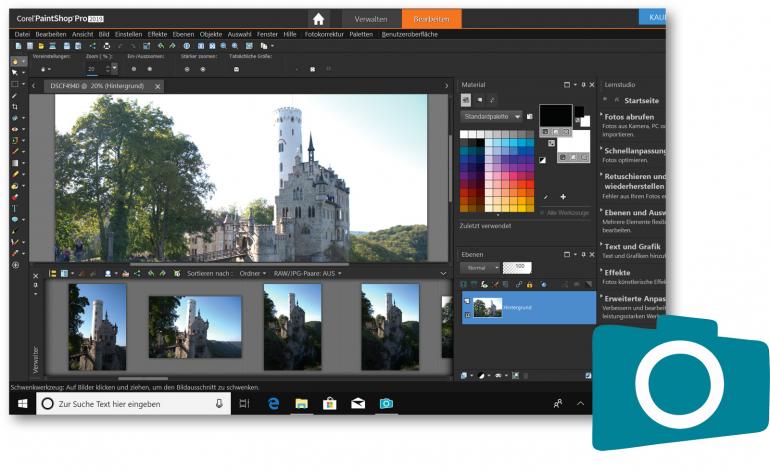Switch to the Verwalten tab
Image resolution: width=770 pixels, height=472 pixels.
click(371, 19)
